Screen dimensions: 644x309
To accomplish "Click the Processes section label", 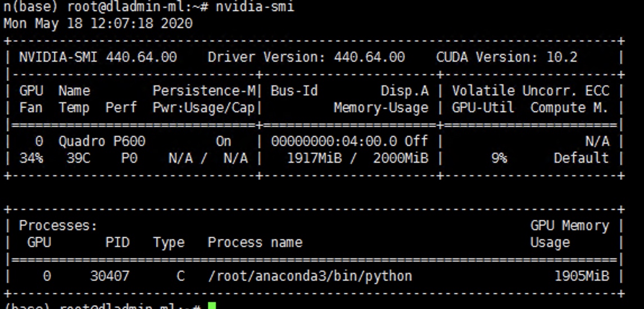I will coord(58,226).
